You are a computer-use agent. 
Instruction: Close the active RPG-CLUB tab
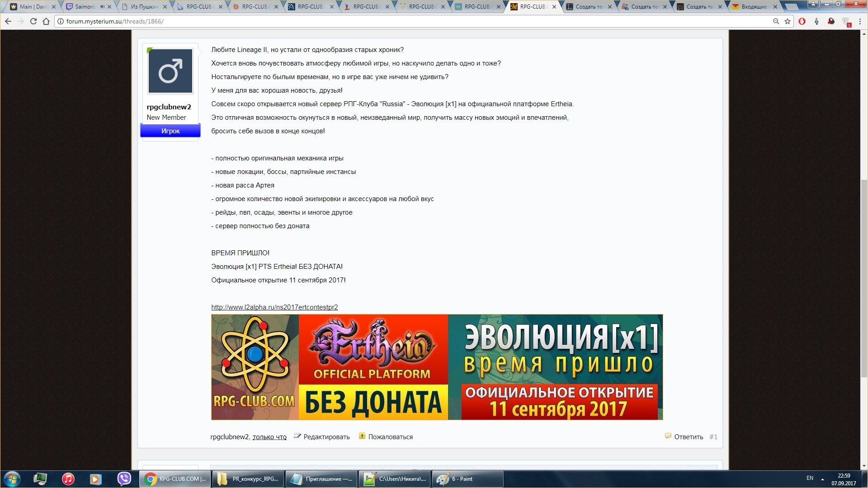pyautogui.click(x=554, y=7)
